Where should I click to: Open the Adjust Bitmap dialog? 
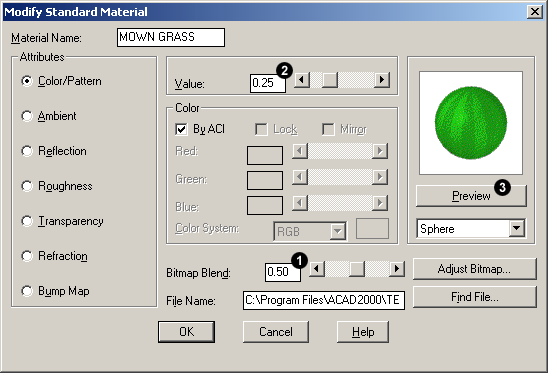[x=474, y=269]
